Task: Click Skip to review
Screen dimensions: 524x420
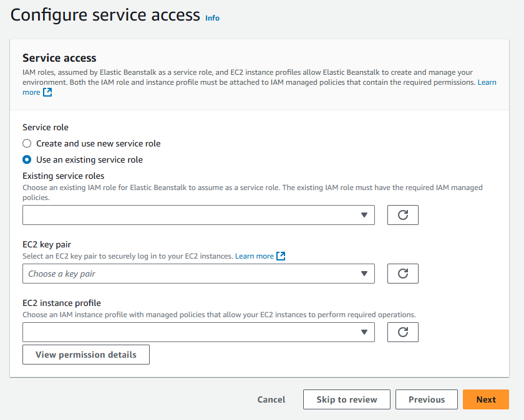Action: tap(347, 399)
